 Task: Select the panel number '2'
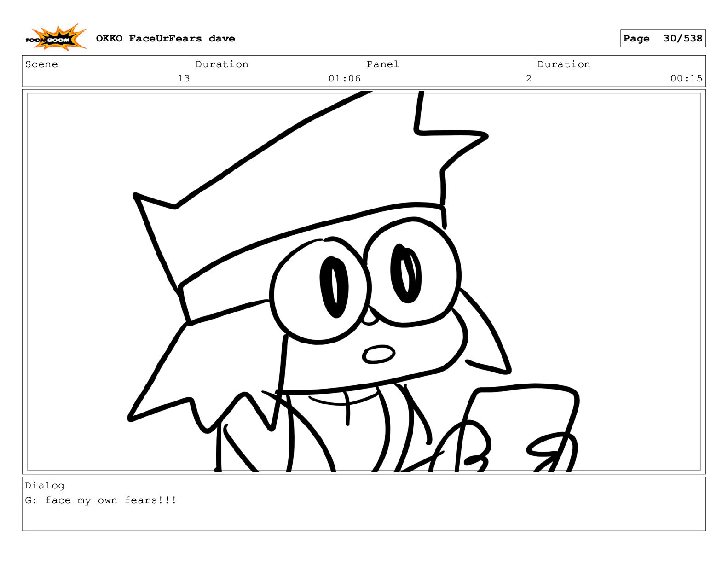(529, 78)
